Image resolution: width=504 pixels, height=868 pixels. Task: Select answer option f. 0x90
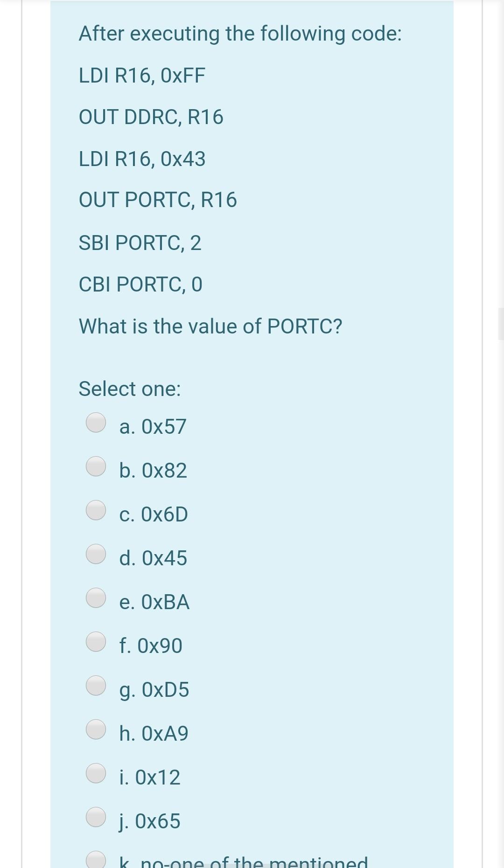click(x=96, y=643)
